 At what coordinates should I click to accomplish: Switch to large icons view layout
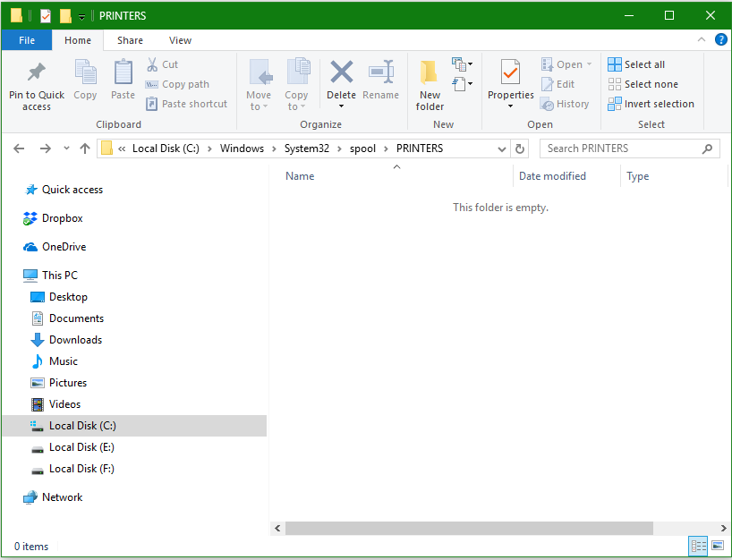[x=717, y=546]
